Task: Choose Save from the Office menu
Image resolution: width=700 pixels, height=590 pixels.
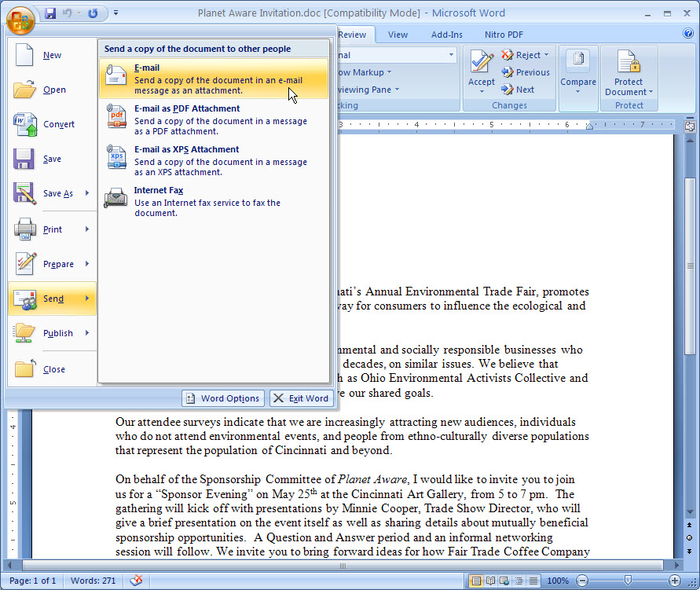Action: click(52, 159)
